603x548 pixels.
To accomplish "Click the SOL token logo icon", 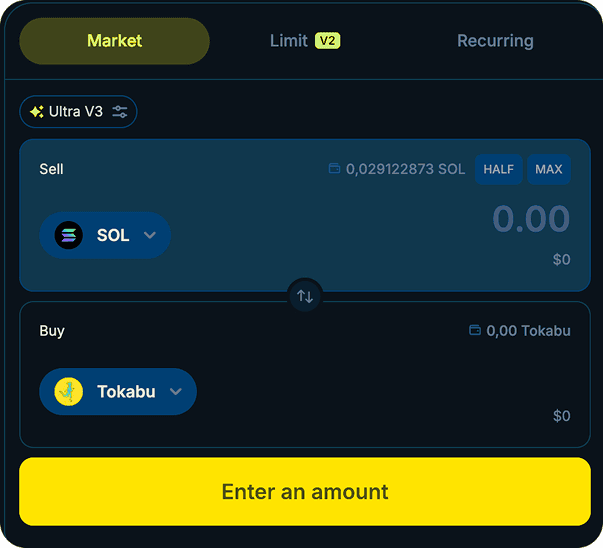I will (x=69, y=235).
